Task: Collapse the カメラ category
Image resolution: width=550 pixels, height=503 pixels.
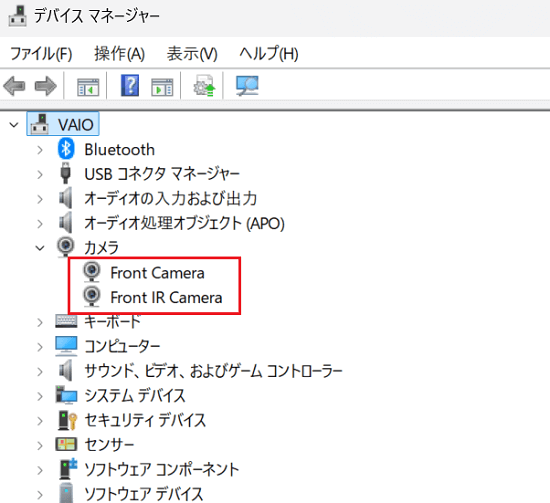Action: (x=40, y=248)
